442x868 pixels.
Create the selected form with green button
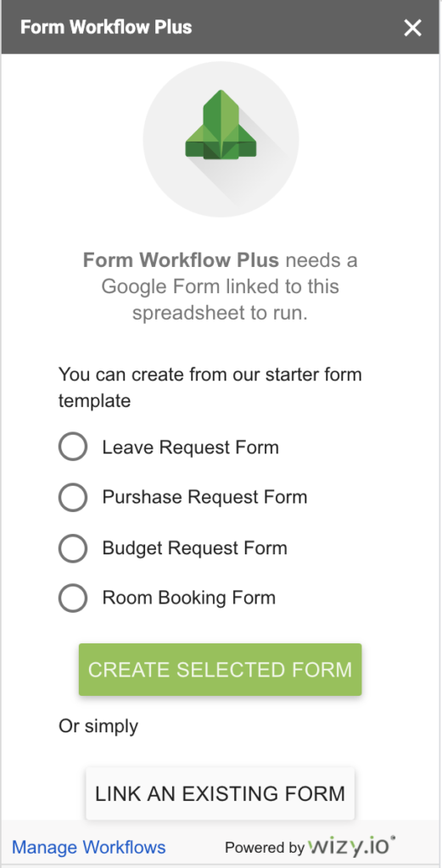tap(220, 670)
